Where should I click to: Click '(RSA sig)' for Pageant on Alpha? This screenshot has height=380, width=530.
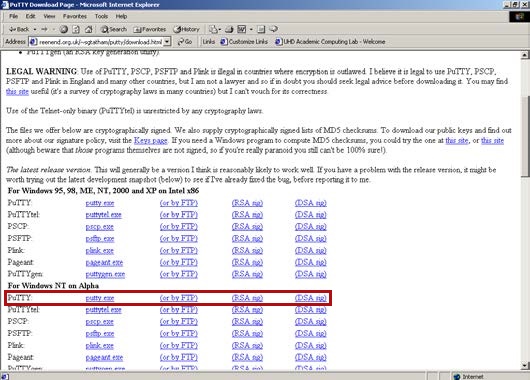click(247, 357)
